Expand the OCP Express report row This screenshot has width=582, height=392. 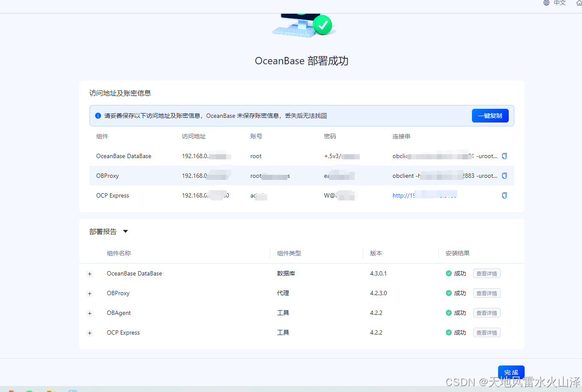click(90, 333)
